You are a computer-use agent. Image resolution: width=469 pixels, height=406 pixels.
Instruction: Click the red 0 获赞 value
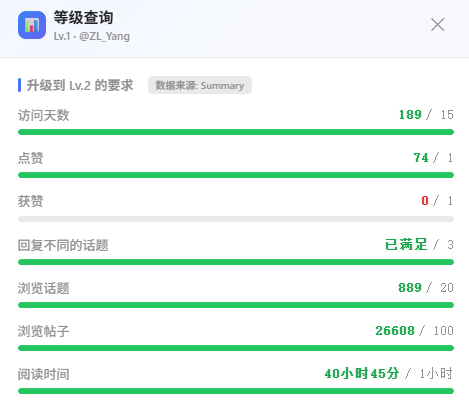pyautogui.click(x=425, y=201)
